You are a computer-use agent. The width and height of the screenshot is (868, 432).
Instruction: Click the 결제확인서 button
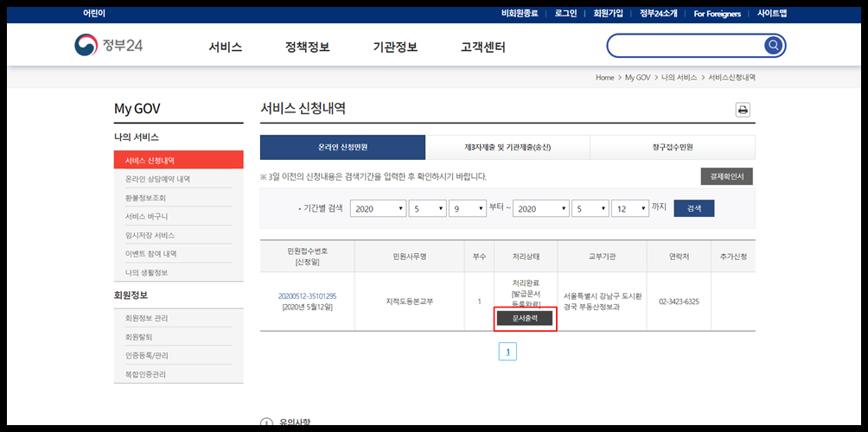(726, 176)
